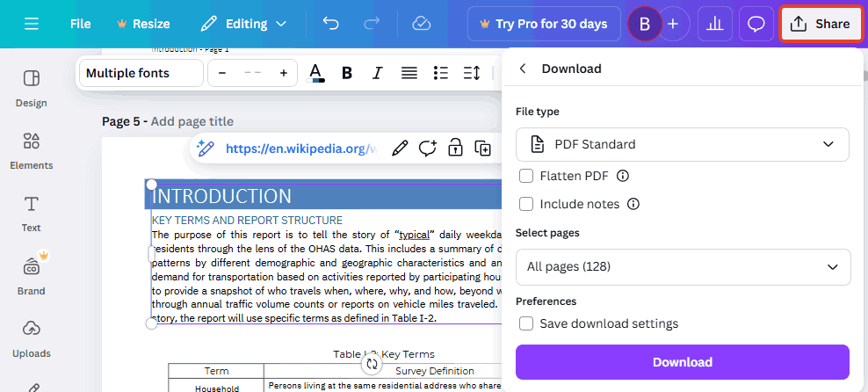Expand the Editing mode dropdown
This screenshot has height=392, width=868.
pyautogui.click(x=243, y=24)
